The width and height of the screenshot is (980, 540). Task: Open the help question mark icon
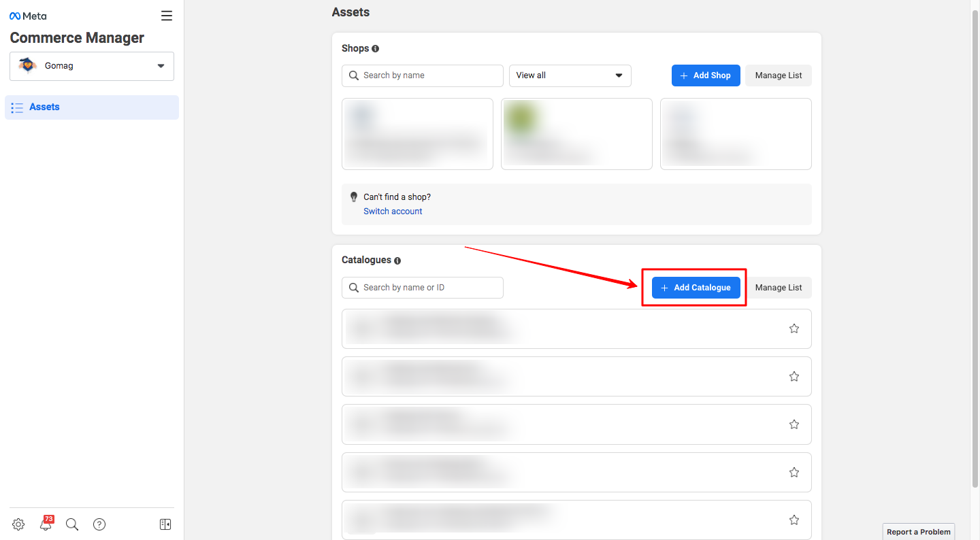pyautogui.click(x=99, y=524)
